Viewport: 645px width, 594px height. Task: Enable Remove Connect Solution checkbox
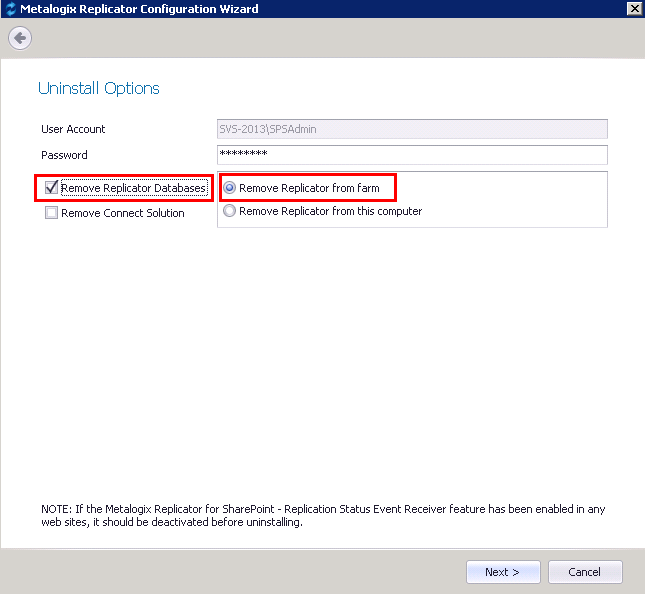[51, 213]
